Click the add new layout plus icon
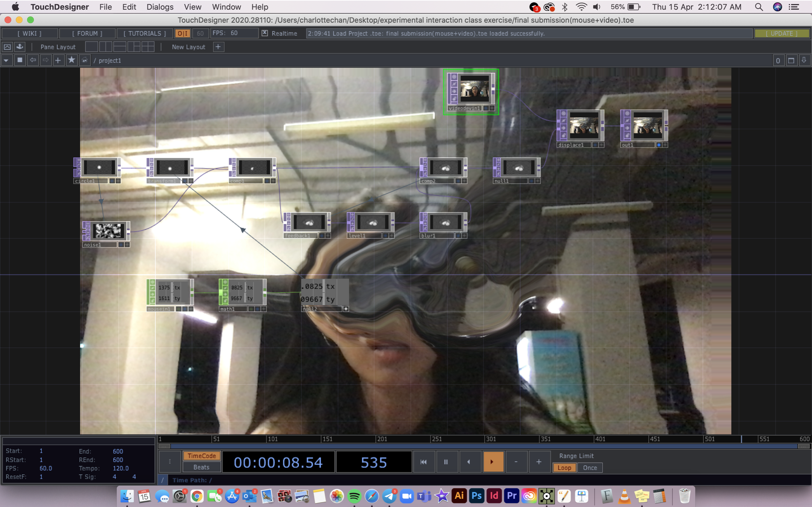The image size is (812, 507). [x=218, y=47]
